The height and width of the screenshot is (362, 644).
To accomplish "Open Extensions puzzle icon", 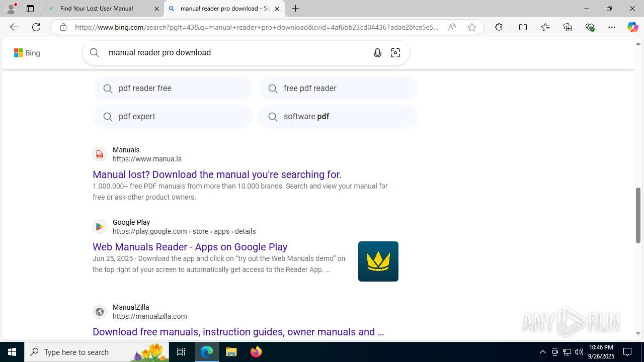I will [x=499, y=27].
